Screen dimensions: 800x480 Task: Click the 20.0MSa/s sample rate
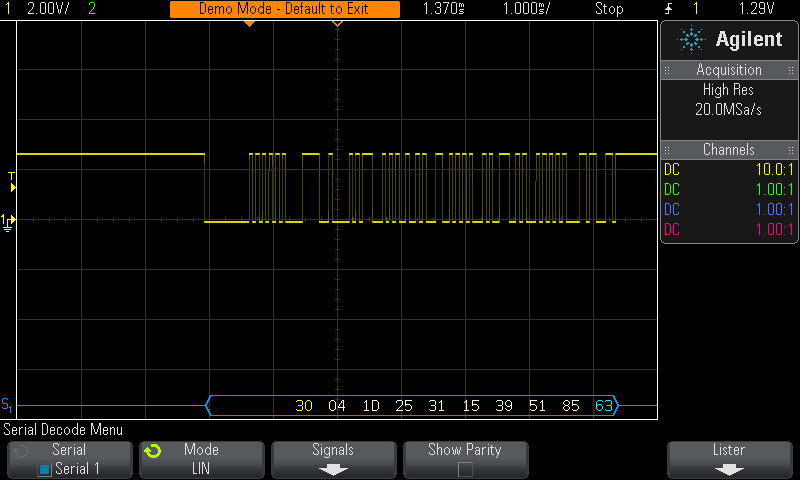(x=728, y=110)
